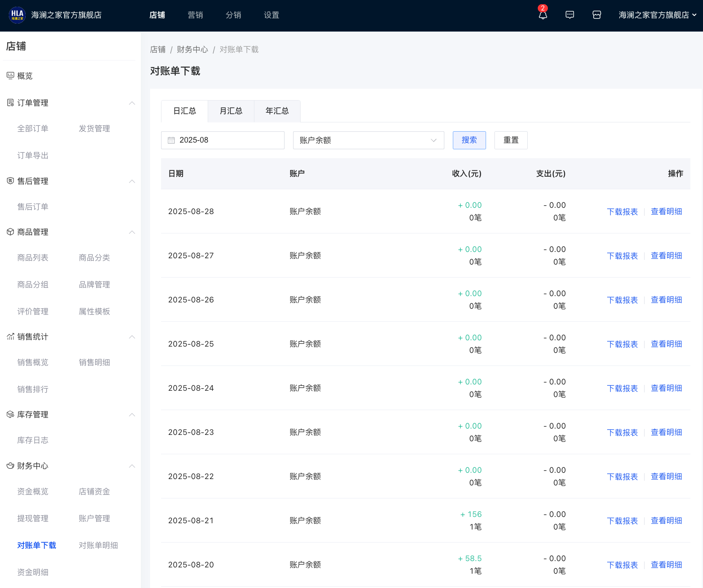Image resolution: width=703 pixels, height=588 pixels.
Task: Select the 设置 top navigation item
Action: click(272, 15)
